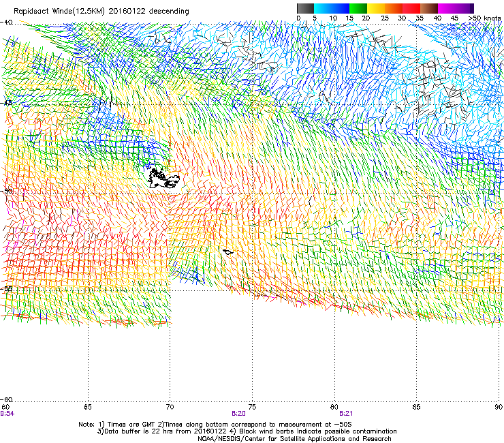Select the magenta 40-45 knots legend segment

click(x=447, y=8)
